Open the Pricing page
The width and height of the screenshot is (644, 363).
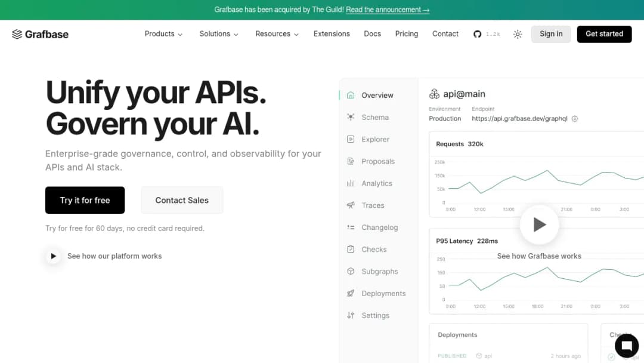(407, 34)
